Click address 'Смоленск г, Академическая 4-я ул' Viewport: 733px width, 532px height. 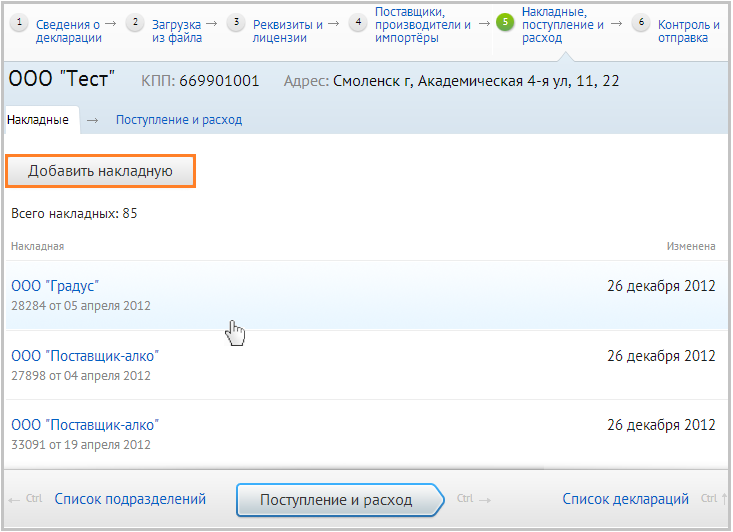tap(452, 81)
